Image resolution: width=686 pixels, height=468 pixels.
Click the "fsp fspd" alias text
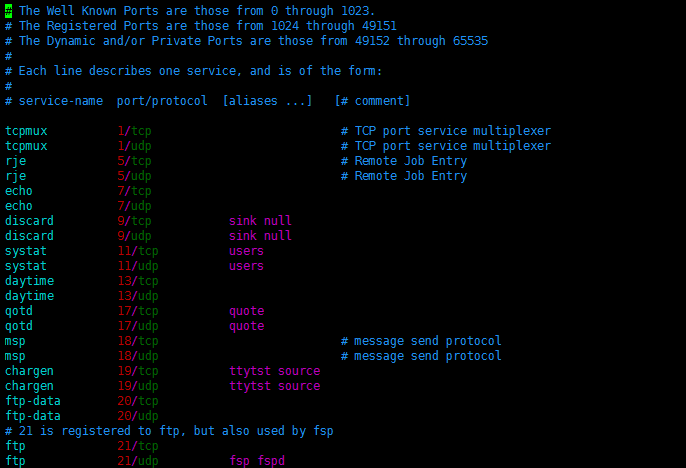point(257,461)
